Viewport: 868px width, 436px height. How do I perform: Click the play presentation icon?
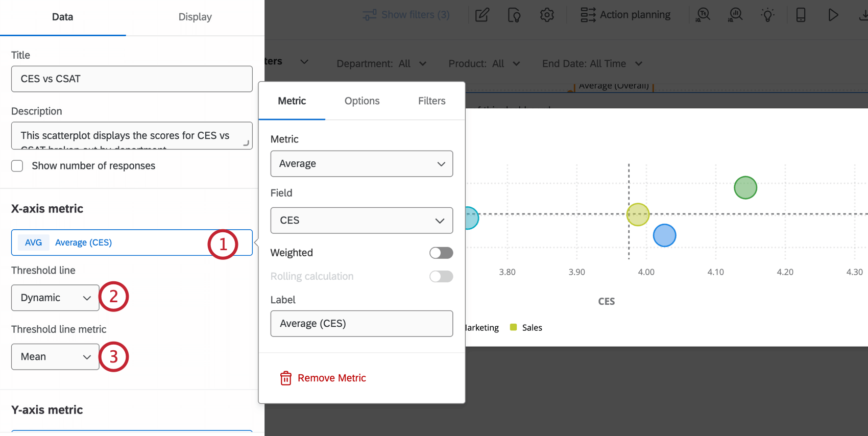(x=833, y=15)
